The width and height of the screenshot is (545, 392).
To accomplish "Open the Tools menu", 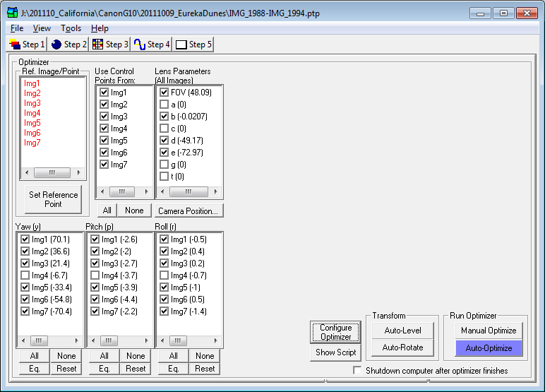I will coord(71,28).
